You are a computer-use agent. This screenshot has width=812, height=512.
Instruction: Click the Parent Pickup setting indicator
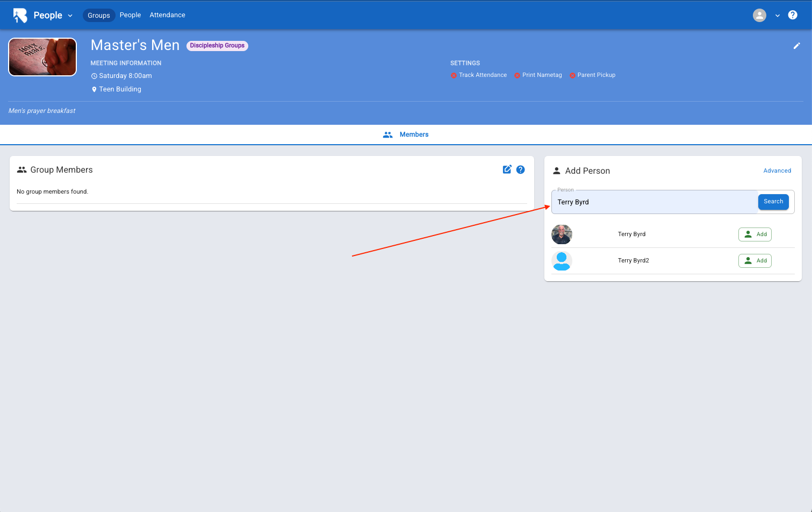point(572,75)
